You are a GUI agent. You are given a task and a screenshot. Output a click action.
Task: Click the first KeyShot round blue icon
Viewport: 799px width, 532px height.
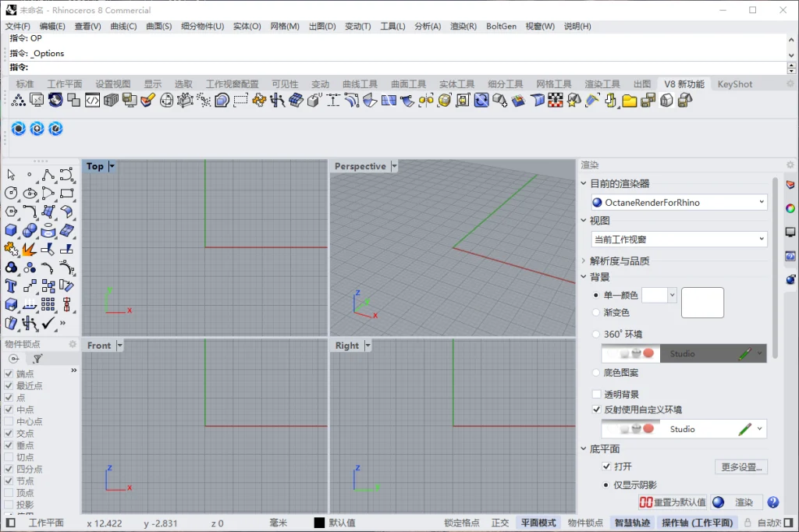pyautogui.click(x=19, y=129)
